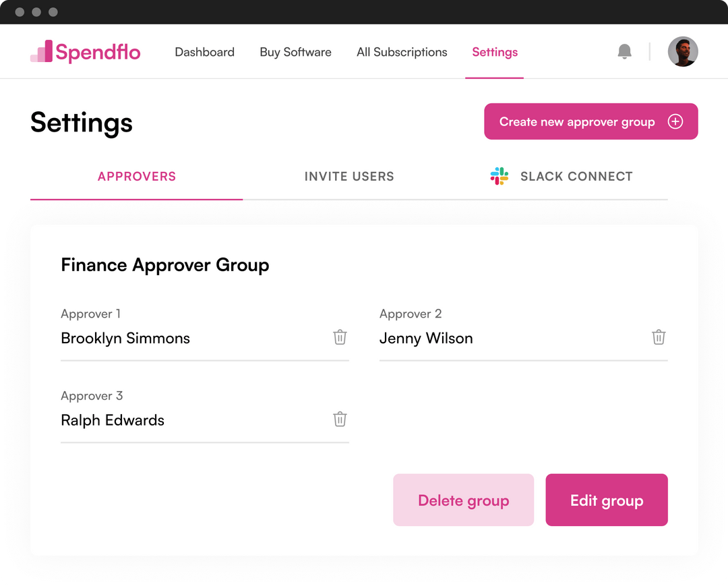Open the Buy Software section
The image size is (728, 586).
pyautogui.click(x=295, y=52)
